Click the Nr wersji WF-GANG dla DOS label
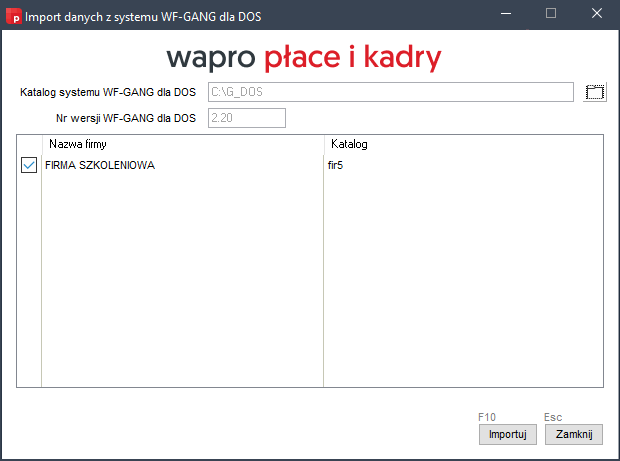This screenshot has height=461, width=620. (x=126, y=118)
